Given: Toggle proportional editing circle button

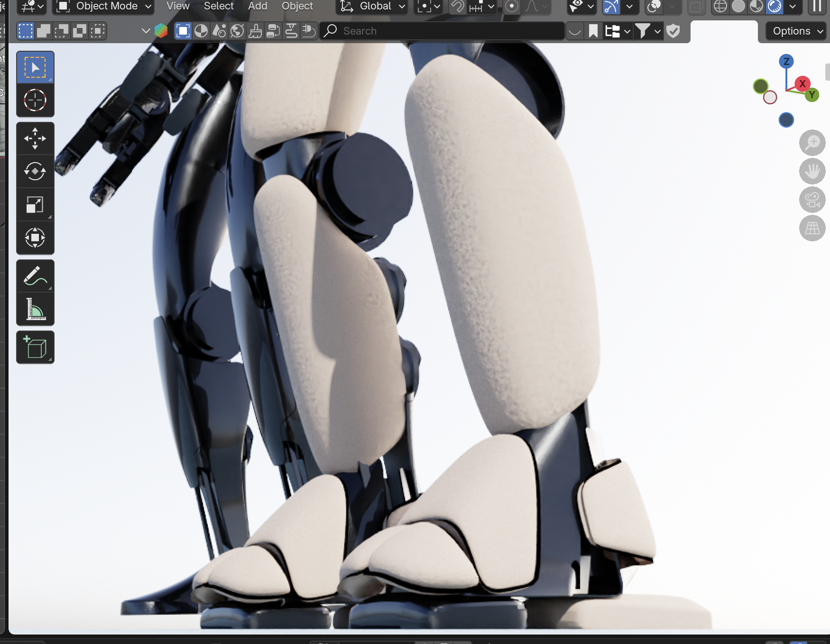Looking at the screenshot, I should click(x=511, y=7).
